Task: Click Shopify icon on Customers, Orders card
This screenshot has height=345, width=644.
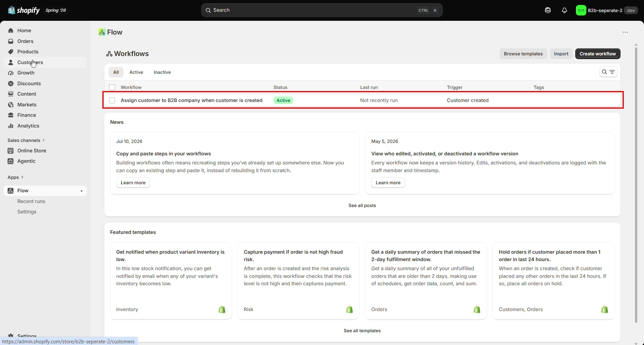Action: tap(604, 309)
